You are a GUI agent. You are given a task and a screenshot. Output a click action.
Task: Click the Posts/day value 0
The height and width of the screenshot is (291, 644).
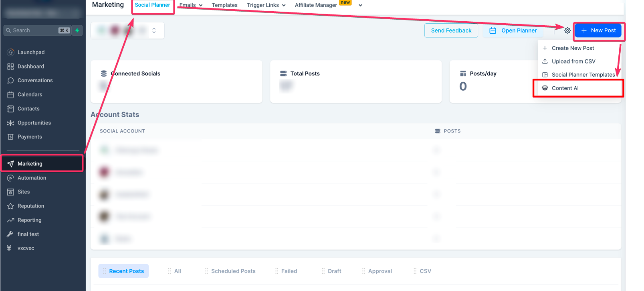463,86
